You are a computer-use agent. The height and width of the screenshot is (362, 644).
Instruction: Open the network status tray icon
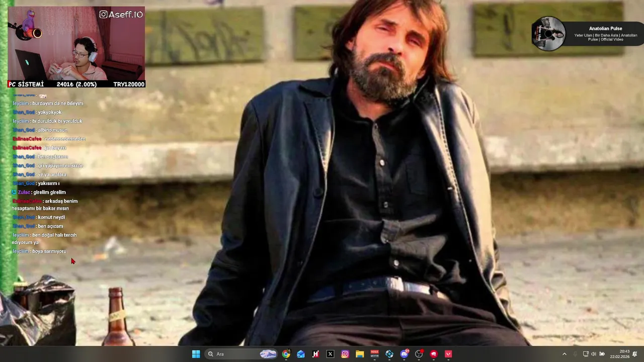(x=586, y=354)
